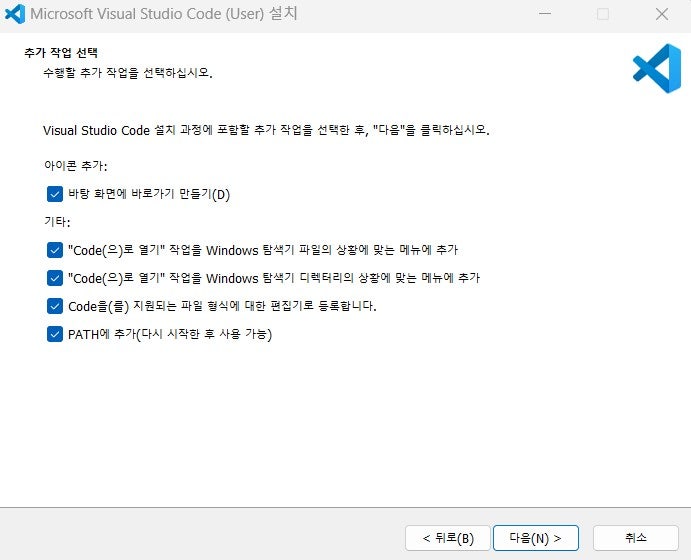Click the VS Code icon in title bar
Image resolution: width=691 pixels, height=560 pixels.
tap(15, 14)
